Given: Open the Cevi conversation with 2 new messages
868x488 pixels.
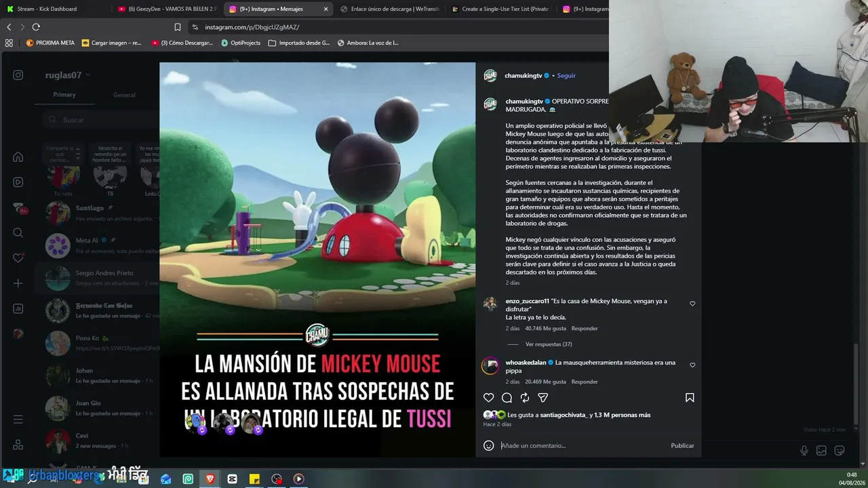Looking at the screenshot, I should (x=98, y=441).
